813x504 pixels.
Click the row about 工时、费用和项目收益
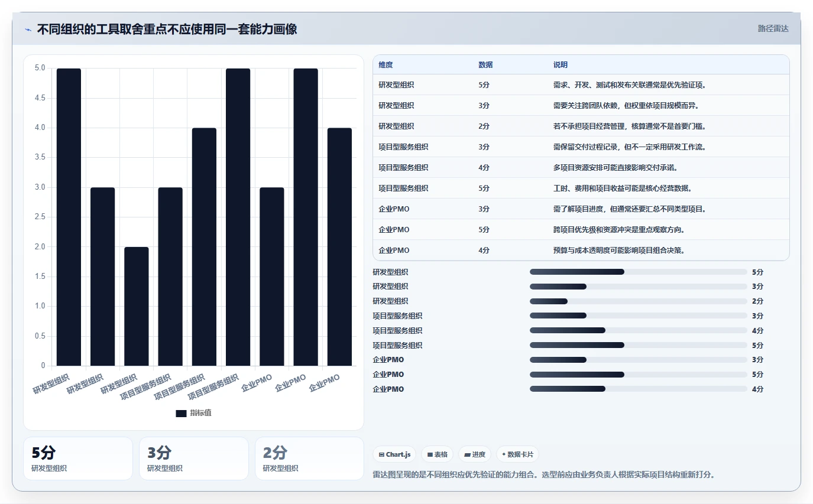coord(581,188)
